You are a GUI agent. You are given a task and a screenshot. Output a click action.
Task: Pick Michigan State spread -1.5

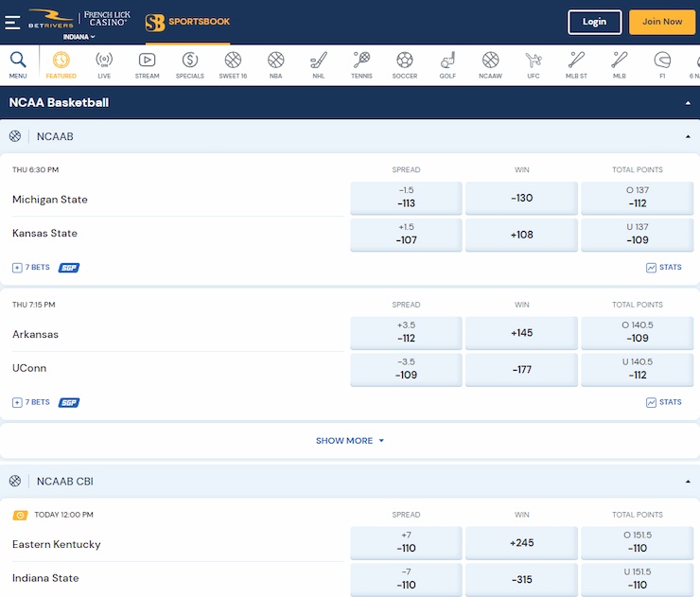click(x=406, y=198)
